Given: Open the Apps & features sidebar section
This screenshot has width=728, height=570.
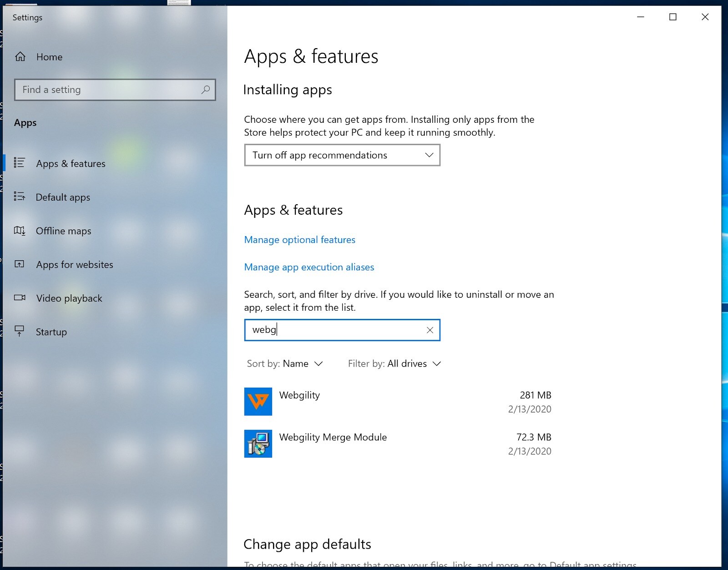Looking at the screenshot, I should 71,163.
